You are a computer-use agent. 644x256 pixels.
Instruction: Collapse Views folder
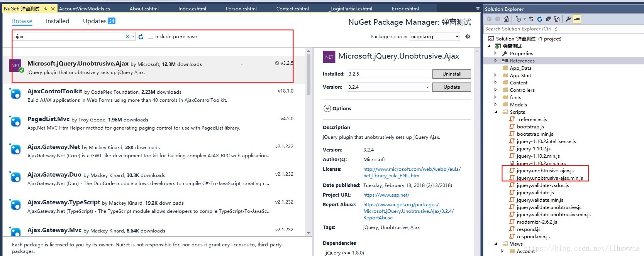496,244
